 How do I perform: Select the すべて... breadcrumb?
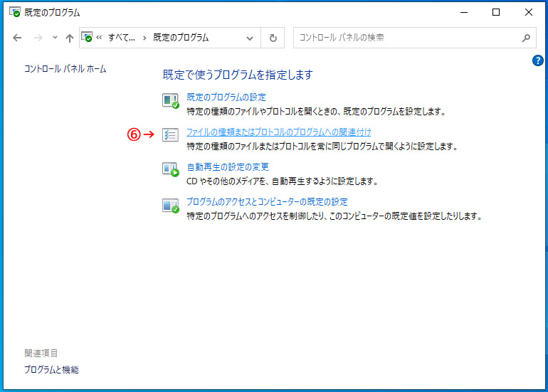[x=121, y=38]
